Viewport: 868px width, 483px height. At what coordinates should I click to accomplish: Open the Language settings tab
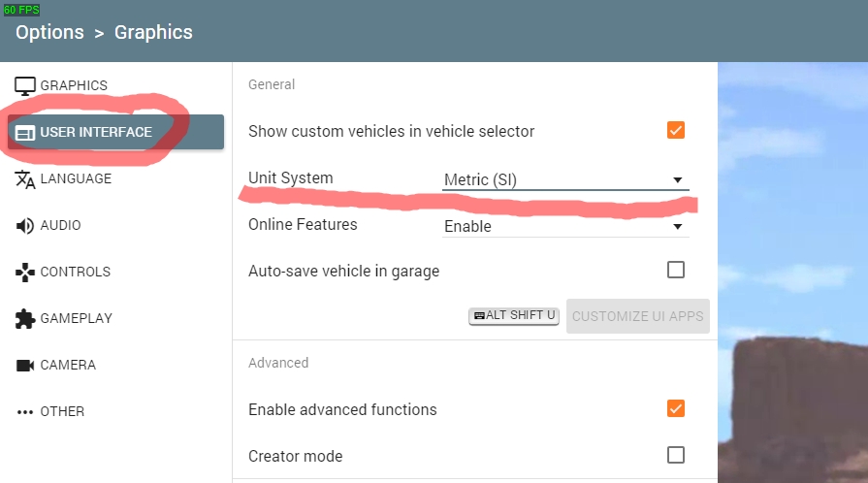(x=76, y=178)
